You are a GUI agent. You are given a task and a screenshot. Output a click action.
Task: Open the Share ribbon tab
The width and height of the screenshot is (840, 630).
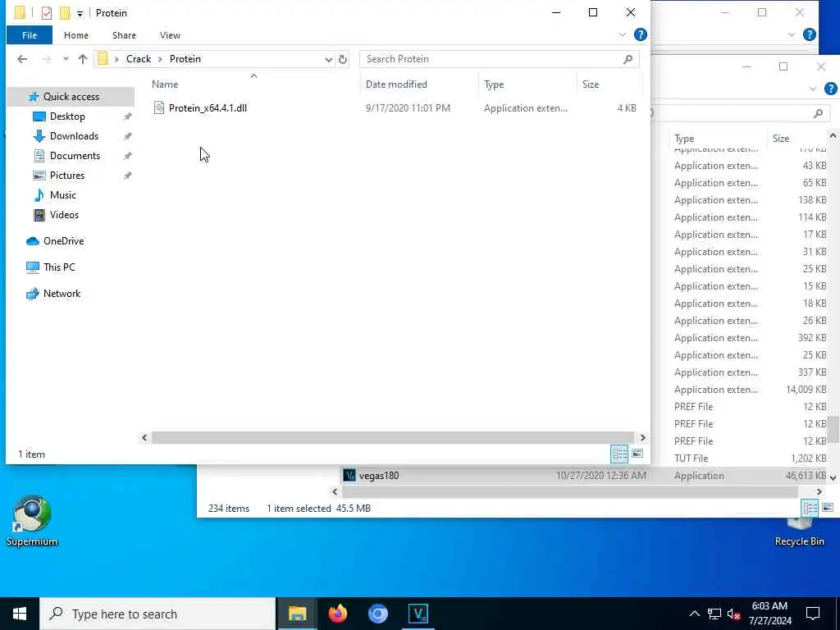click(124, 35)
